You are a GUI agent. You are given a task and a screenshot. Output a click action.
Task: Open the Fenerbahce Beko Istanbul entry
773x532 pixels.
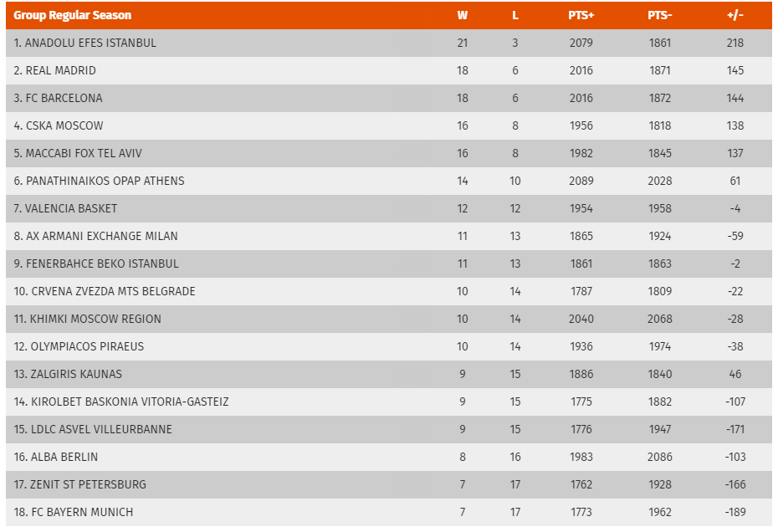click(388, 263)
